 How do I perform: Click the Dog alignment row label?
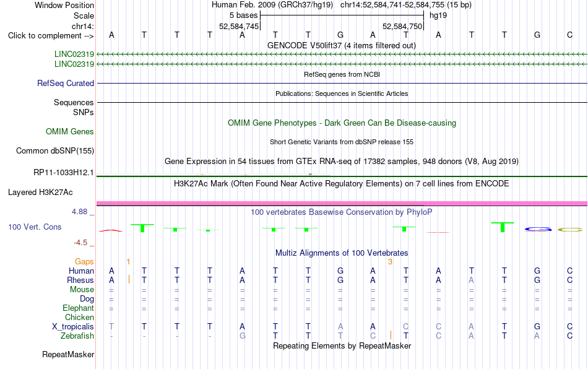(87, 299)
